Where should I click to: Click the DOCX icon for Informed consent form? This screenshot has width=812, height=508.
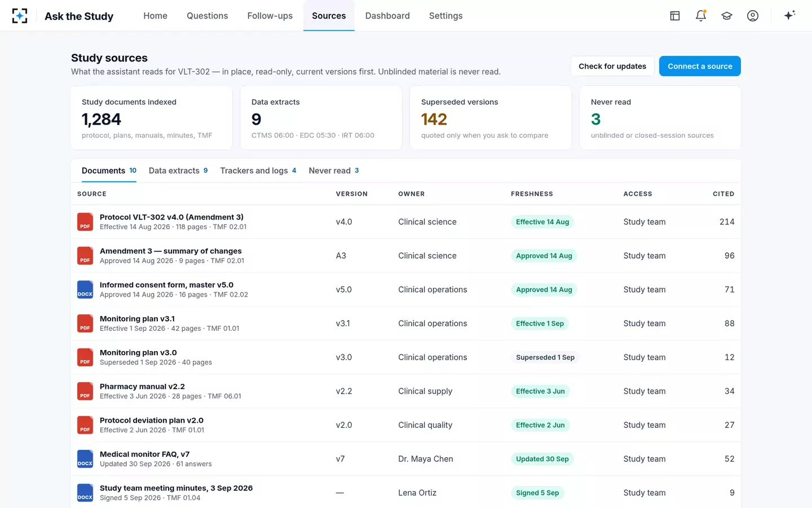[85, 290]
